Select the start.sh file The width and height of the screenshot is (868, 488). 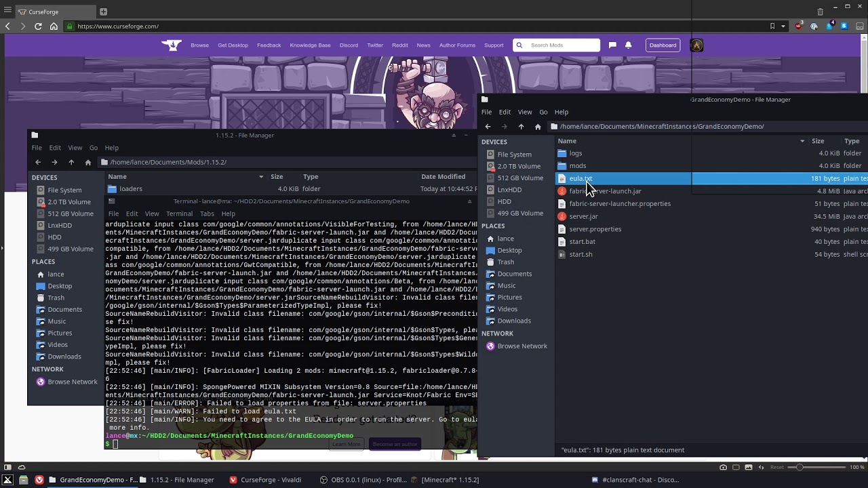tap(580, 255)
